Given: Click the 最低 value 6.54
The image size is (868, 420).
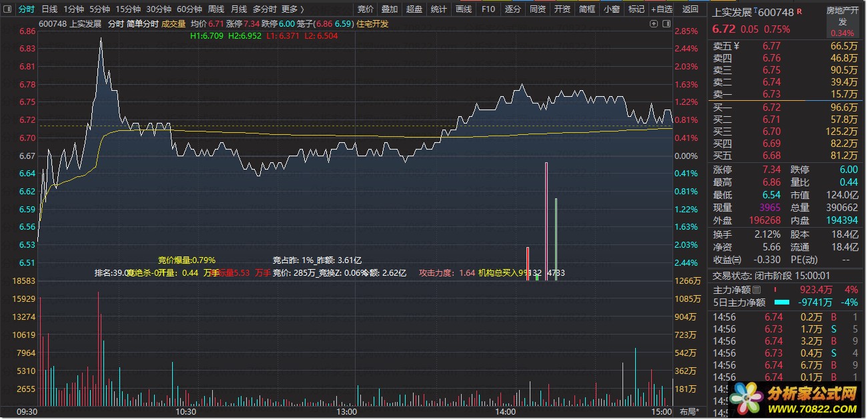Looking at the screenshot, I should (771, 195).
